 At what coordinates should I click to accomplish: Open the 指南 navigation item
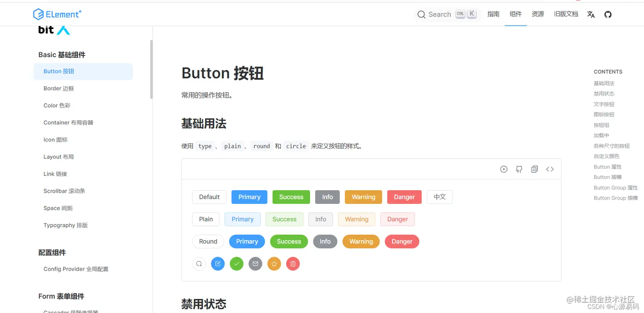click(x=493, y=14)
